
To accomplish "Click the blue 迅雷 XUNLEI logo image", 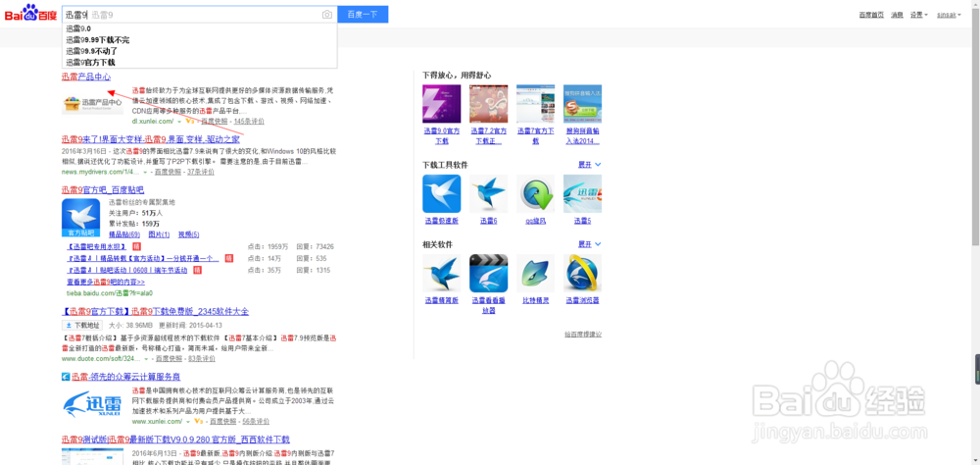I will point(92,403).
